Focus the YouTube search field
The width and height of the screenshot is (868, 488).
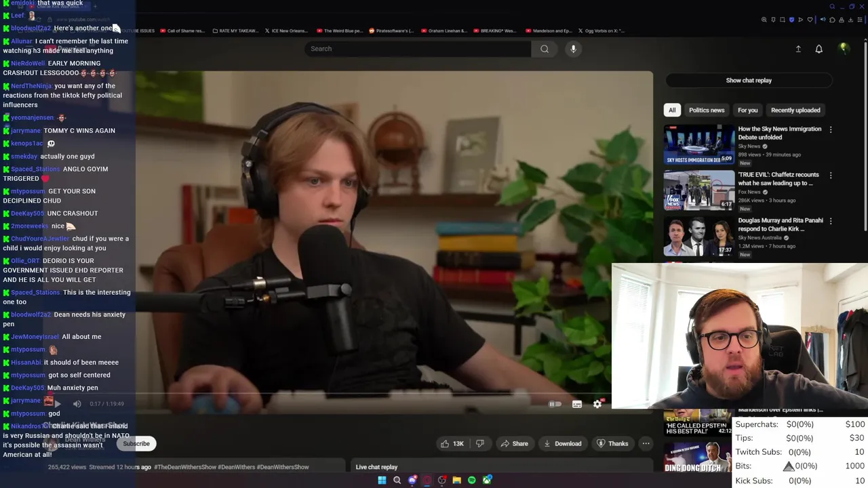point(417,49)
